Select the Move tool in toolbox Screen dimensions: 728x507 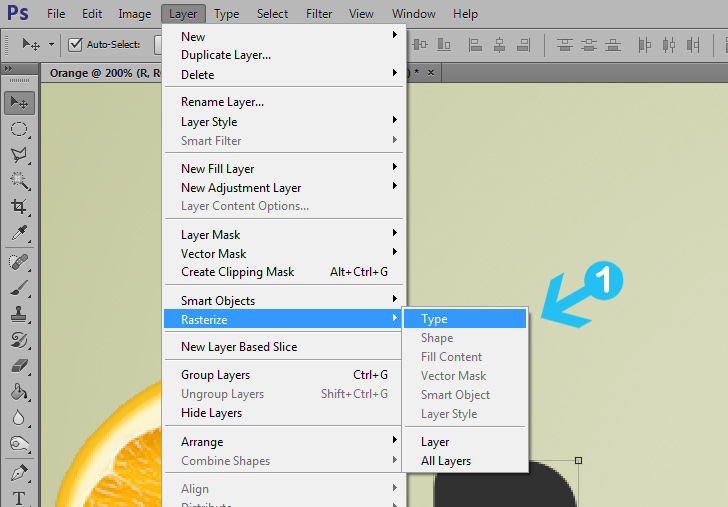coord(19,103)
